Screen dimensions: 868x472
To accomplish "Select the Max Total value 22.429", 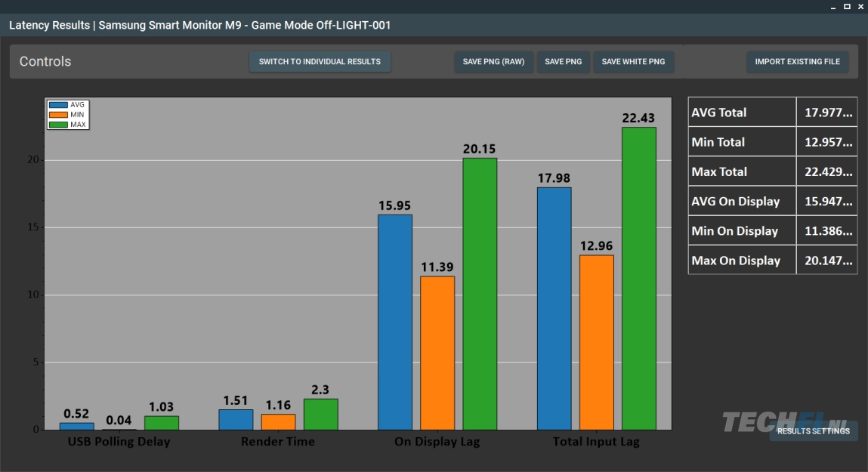I will pyautogui.click(x=827, y=171).
